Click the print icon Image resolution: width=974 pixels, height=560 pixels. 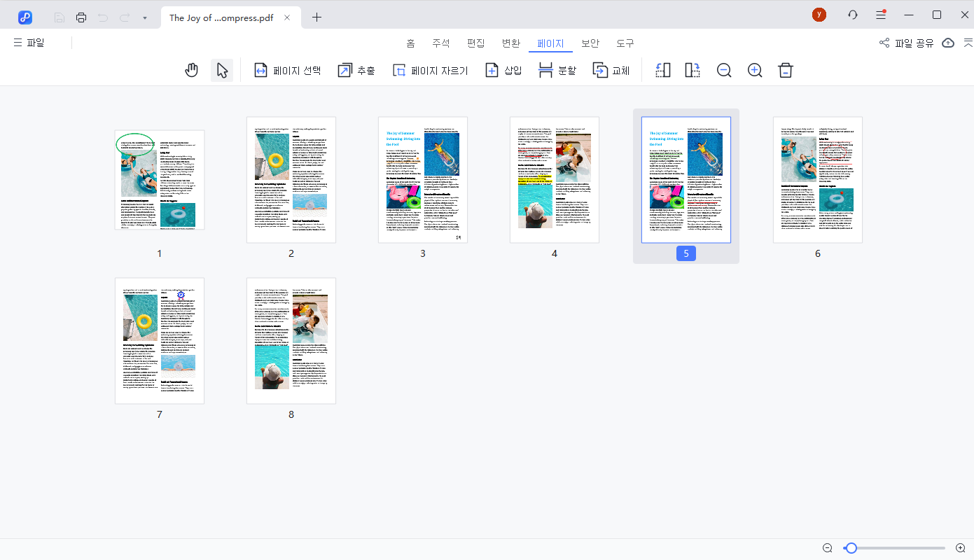(x=81, y=17)
